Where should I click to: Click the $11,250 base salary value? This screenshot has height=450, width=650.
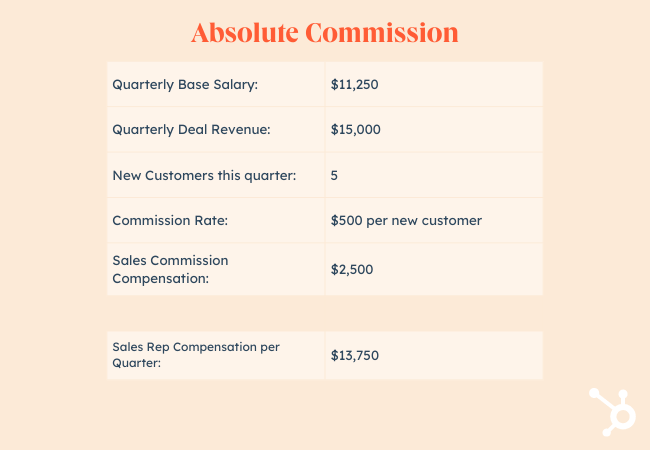pos(354,85)
